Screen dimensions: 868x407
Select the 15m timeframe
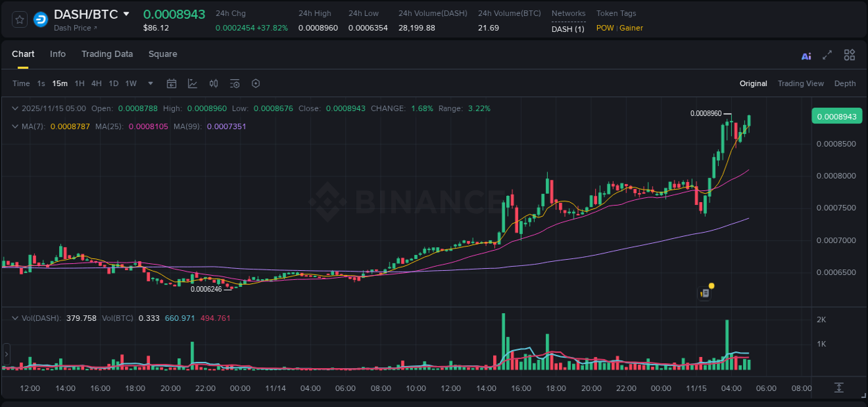(60, 83)
